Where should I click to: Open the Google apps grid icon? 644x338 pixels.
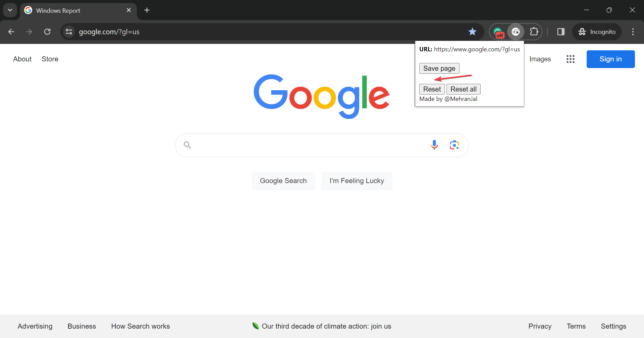point(571,59)
